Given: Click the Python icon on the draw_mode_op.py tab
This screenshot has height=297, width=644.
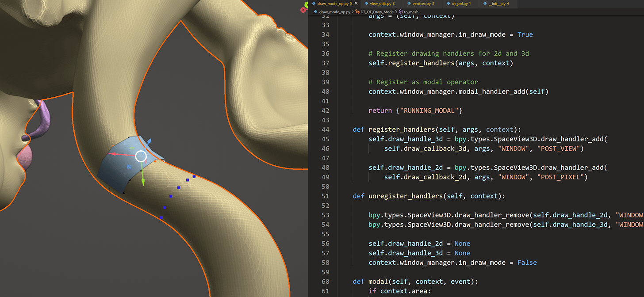Looking at the screenshot, I should (314, 4).
